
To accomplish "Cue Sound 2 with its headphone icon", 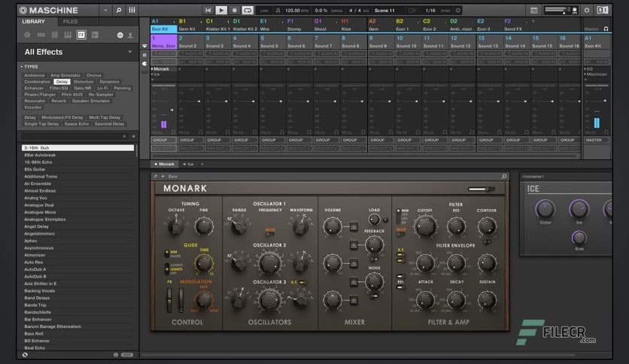I will click(201, 132).
